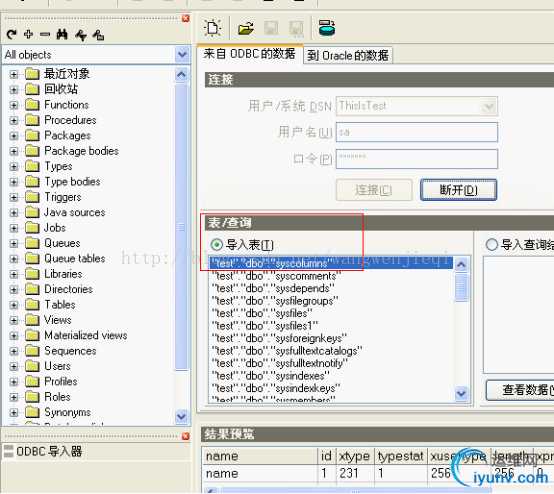The image size is (554, 494).
Task: Expand the Tables folder
Action: [x=14, y=305]
